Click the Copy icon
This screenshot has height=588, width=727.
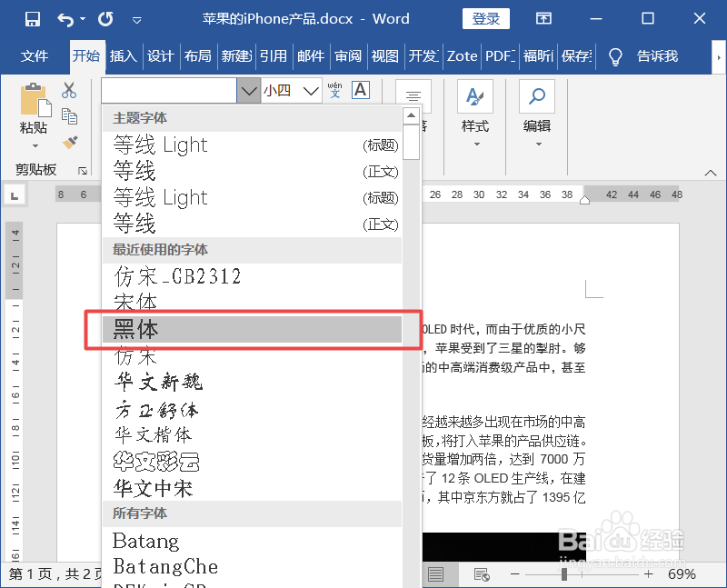pyautogui.click(x=69, y=116)
